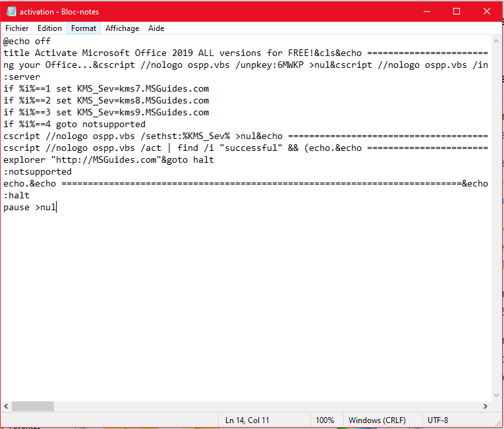The height and width of the screenshot is (429, 504).
Task: Click the '@echo off' line
Action: 27,41
